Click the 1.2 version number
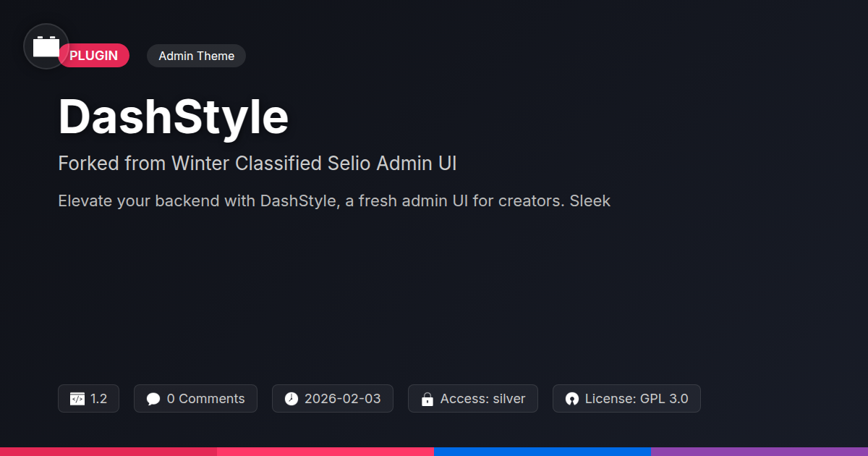 [99, 399]
